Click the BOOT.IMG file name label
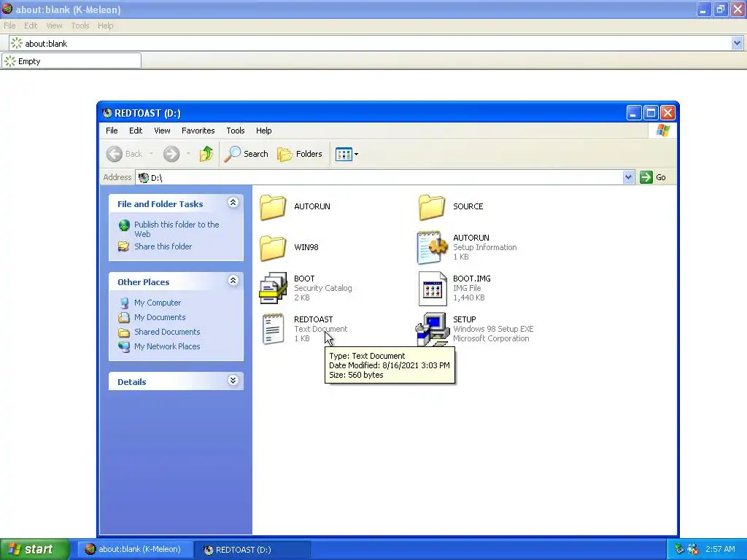 pyautogui.click(x=472, y=279)
